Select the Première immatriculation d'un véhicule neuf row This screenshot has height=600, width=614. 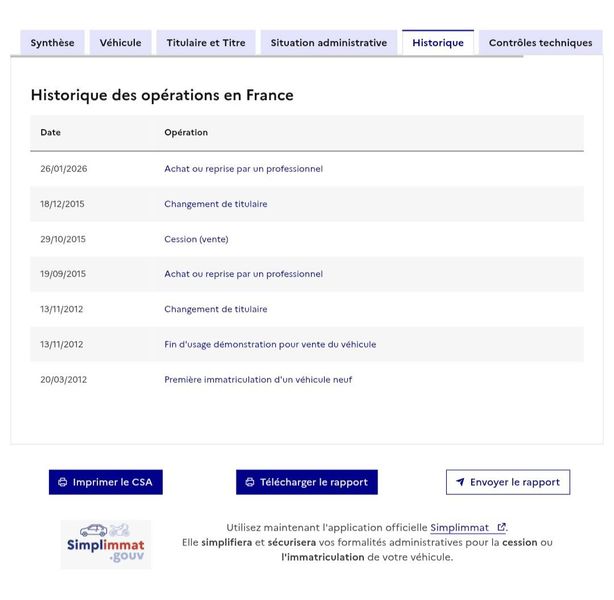coord(307,380)
